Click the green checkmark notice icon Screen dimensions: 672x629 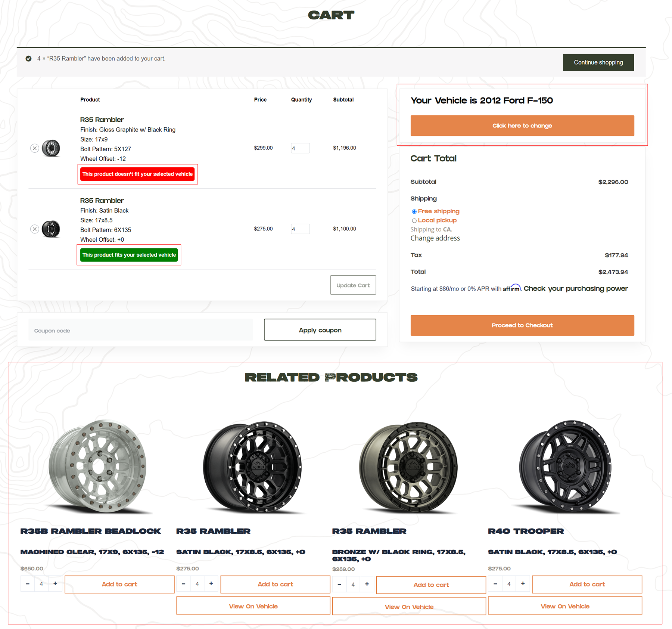pos(28,59)
